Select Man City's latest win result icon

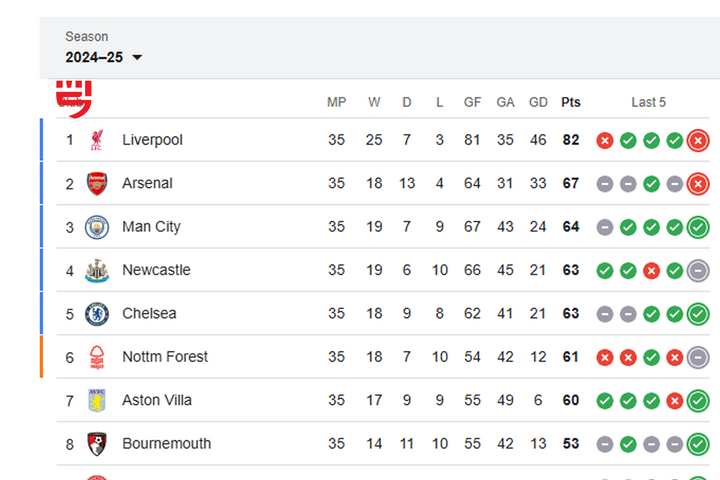click(x=698, y=227)
